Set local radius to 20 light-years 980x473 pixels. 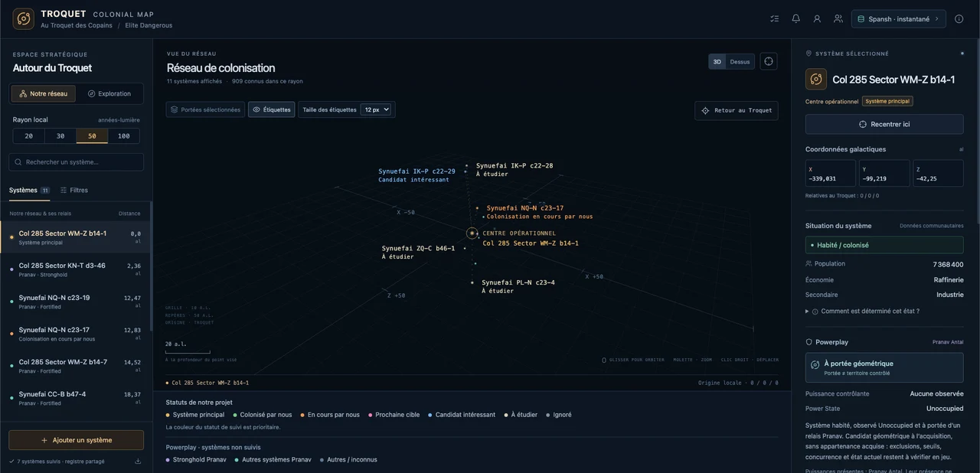point(29,136)
